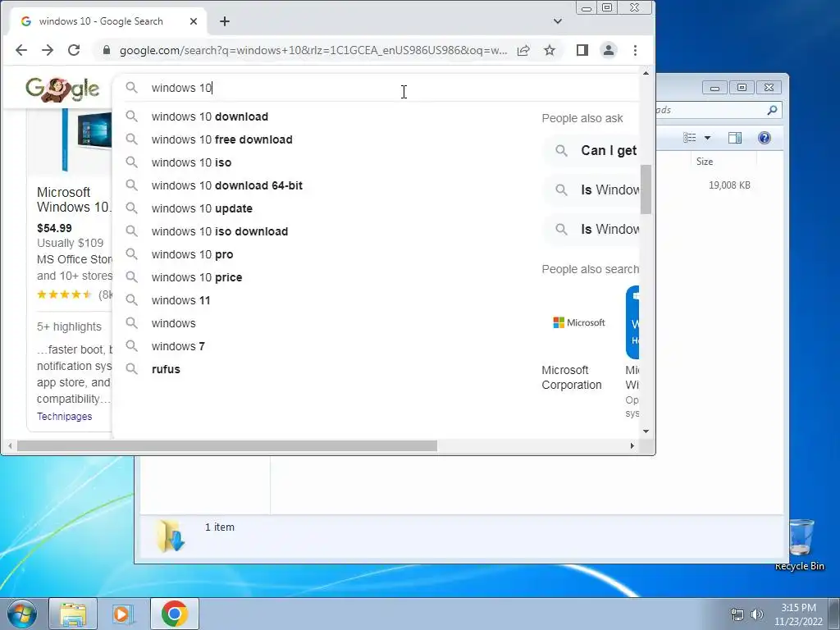
Task: Click the Downloads folder icon in Explorer details pane
Action: point(171,536)
